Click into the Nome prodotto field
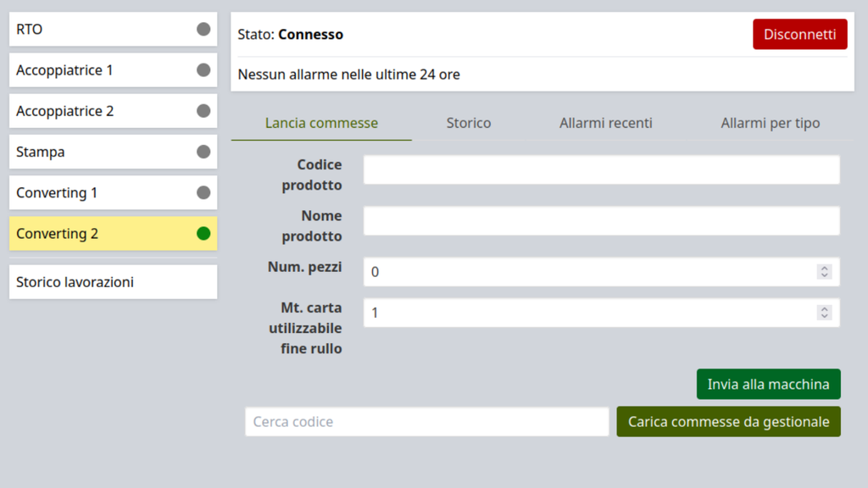Screen dimensions: 868x488 point(601,221)
